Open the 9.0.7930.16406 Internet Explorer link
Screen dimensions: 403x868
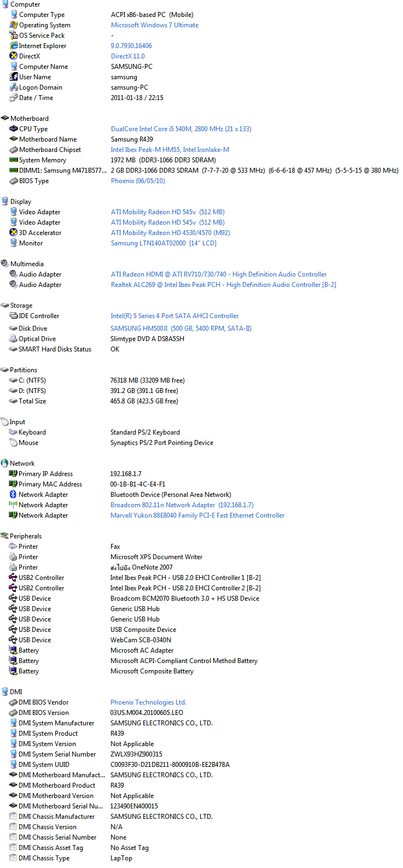point(131,46)
